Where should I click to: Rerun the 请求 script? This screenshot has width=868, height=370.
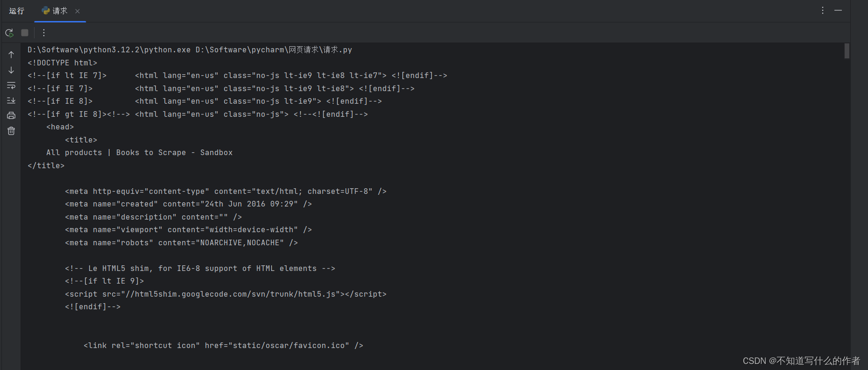point(9,33)
